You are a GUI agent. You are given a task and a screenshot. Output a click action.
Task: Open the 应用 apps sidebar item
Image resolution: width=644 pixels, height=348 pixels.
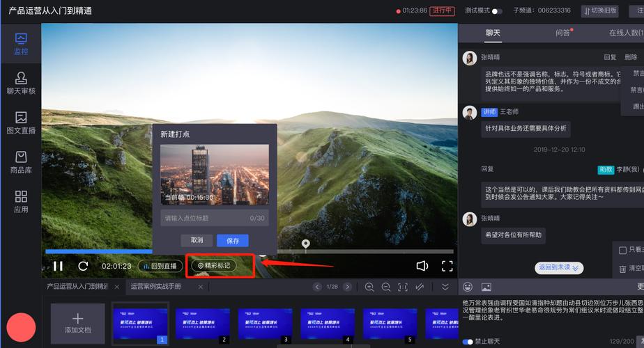click(21, 202)
